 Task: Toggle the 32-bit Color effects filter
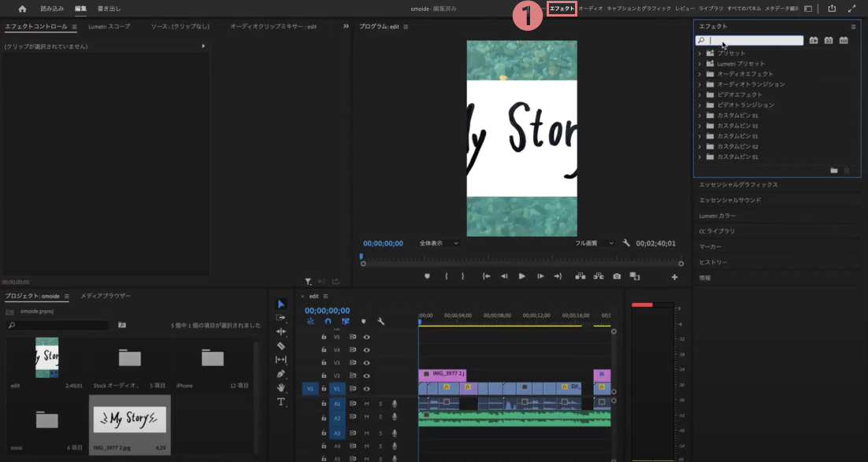click(828, 40)
